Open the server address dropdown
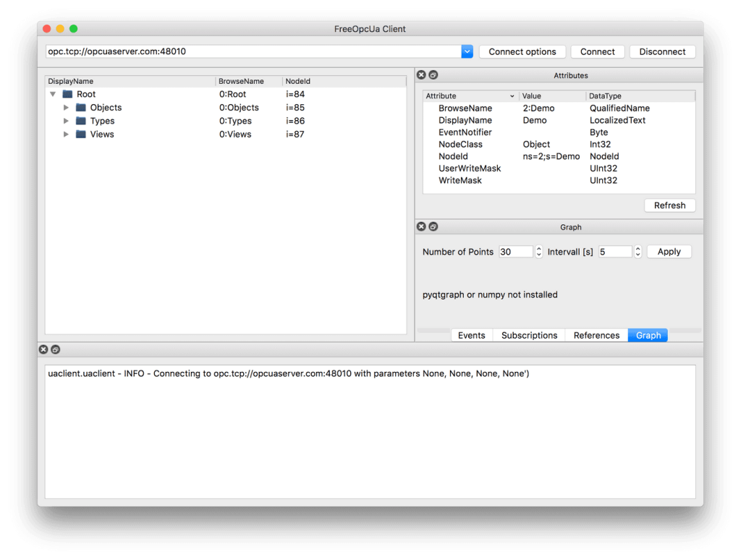The width and height of the screenshot is (741, 560). [467, 51]
